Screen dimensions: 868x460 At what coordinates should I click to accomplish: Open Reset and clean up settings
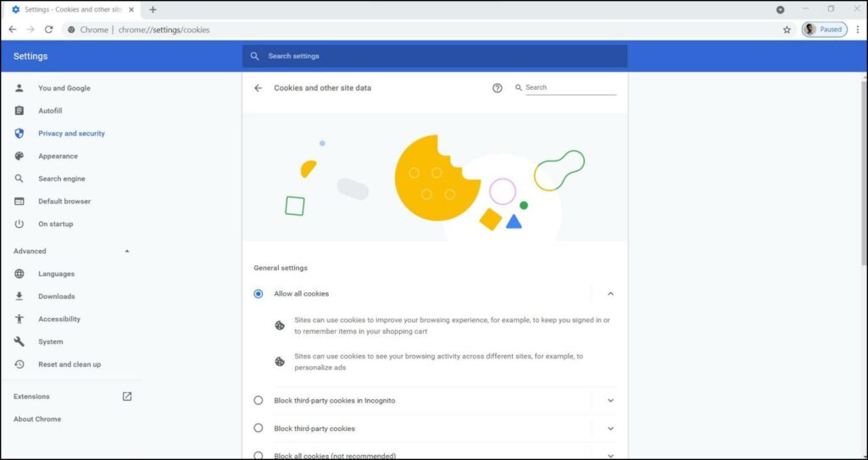pyautogui.click(x=71, y=364)
